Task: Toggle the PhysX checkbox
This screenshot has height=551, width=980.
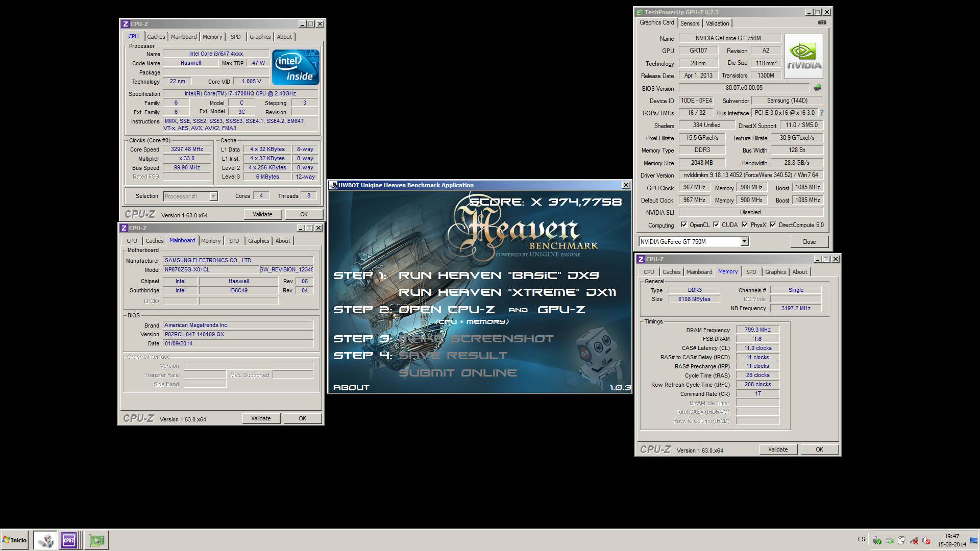Action: 745,225
